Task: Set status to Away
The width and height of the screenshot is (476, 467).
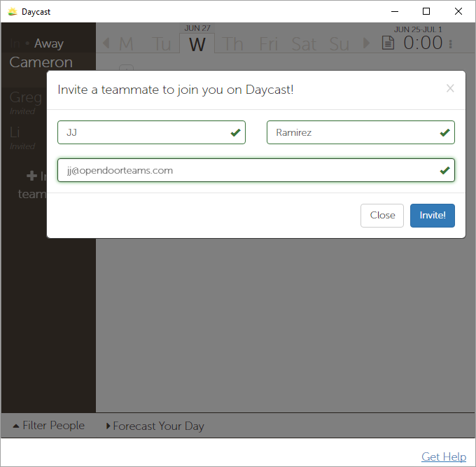Action: click(x=49, y=43)
